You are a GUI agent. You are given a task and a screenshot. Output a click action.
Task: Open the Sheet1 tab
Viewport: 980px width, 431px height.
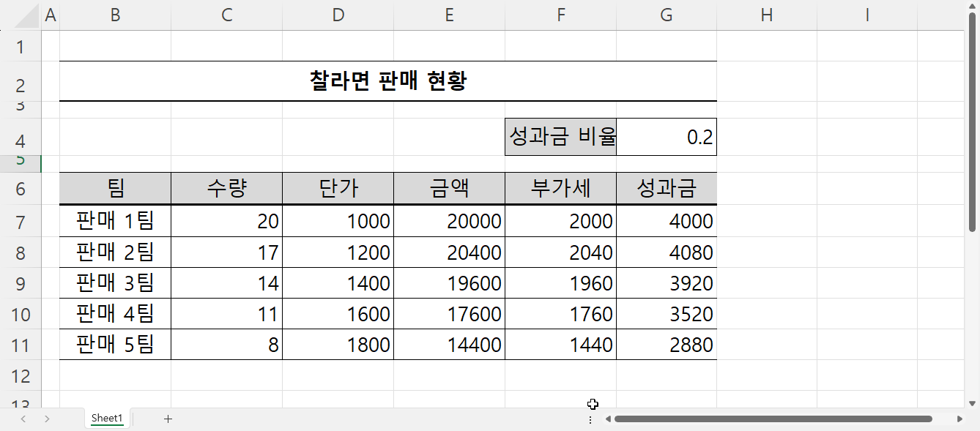(107, 419)
